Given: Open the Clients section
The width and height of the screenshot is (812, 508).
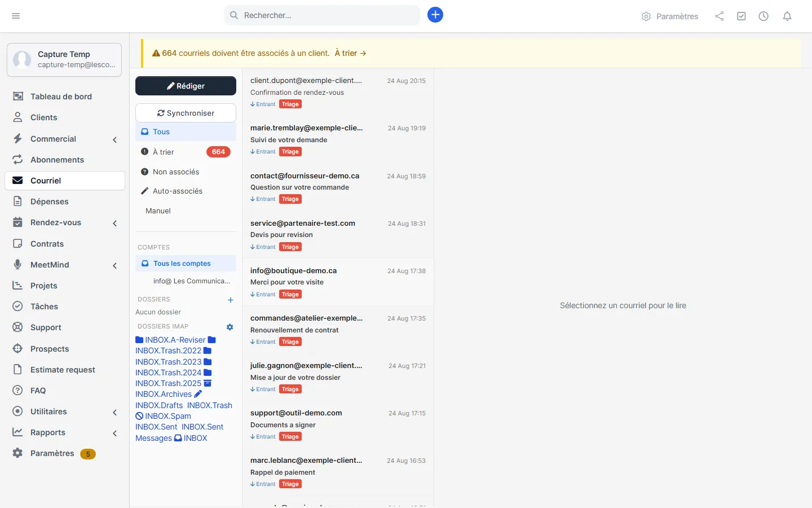Looking at the screenshot, I should [43, 117].
